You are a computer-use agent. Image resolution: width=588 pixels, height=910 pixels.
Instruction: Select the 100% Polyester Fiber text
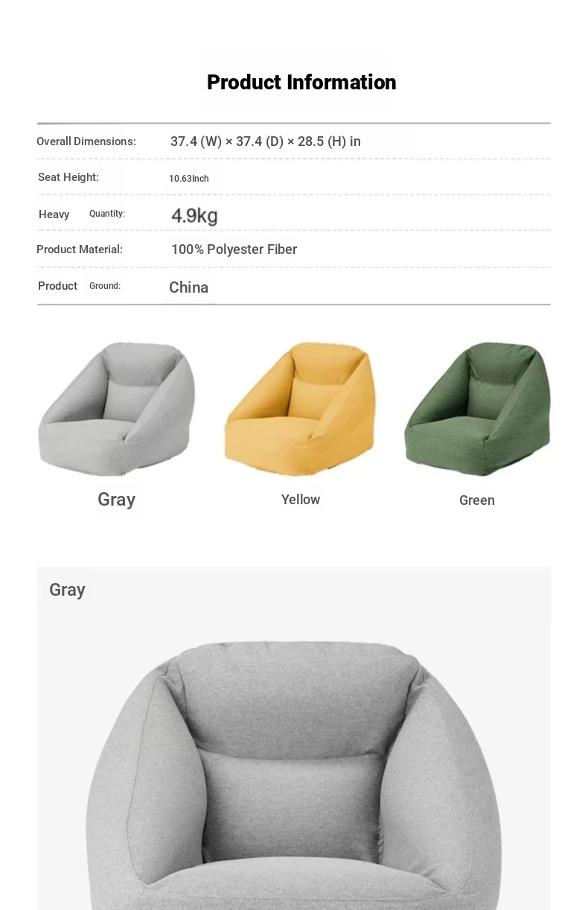234,249
